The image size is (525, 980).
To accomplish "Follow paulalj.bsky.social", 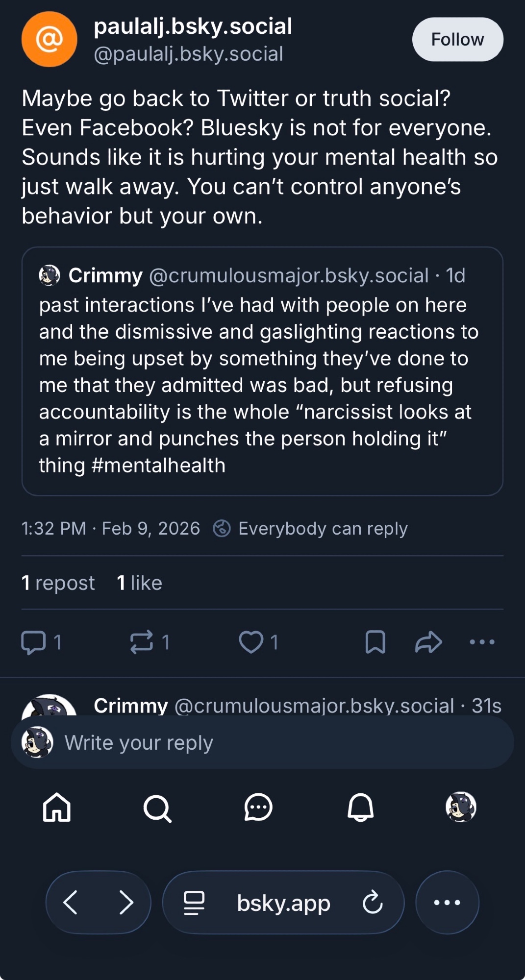I will [457, 39].
